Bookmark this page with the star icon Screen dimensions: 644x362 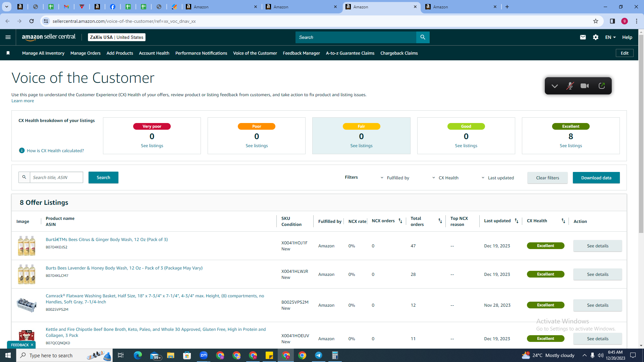click(x=596, y=21)
